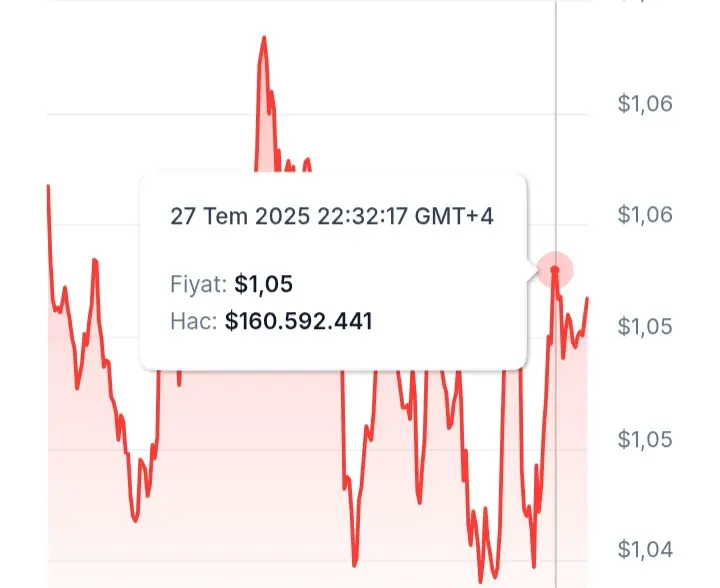Click the blank white tooltip area beside Fiyat
Viewport: 720px width, 588px height.
click(x=409, y=284)
